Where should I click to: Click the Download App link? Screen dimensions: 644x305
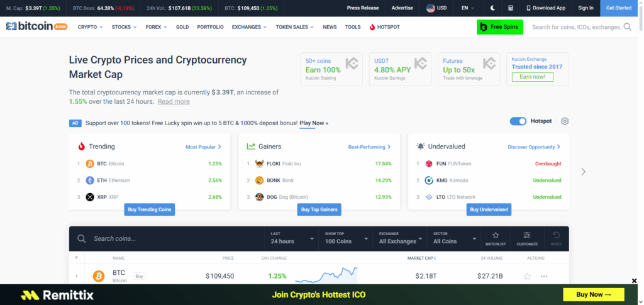click(x=546, y=8)
